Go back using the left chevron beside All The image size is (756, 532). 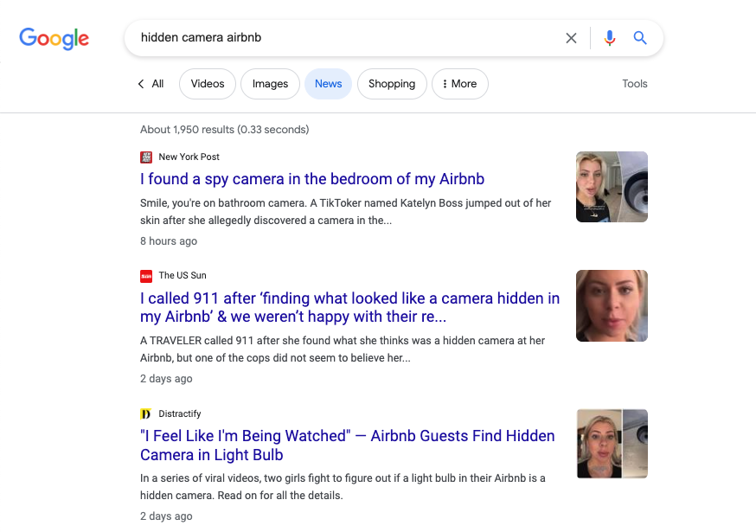(141, 84)
